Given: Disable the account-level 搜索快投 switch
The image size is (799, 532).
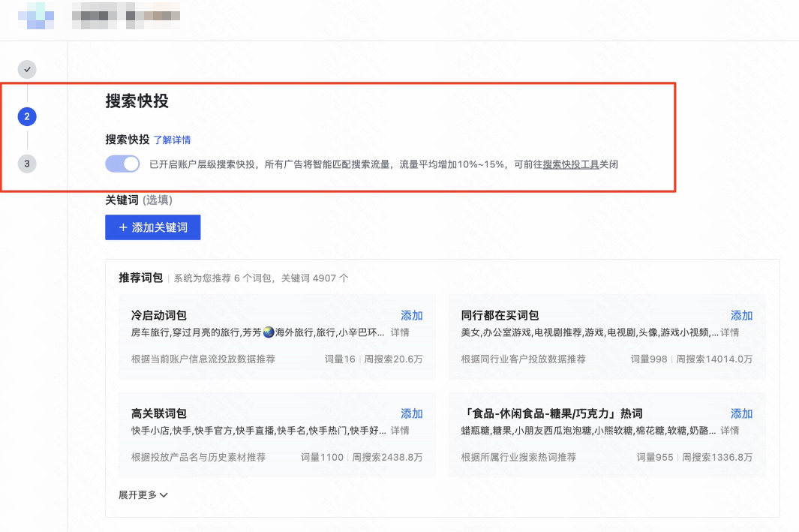Looking at the screenshot, I should pyautogui.click(x=122, y=163).
